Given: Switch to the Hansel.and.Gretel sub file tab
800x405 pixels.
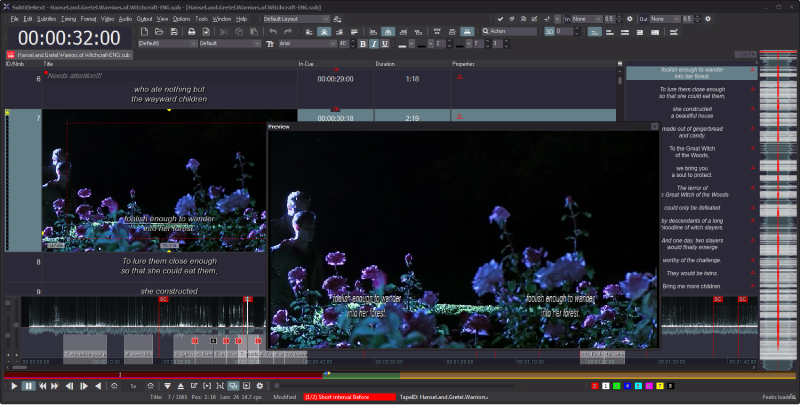Looking at the screenshot, I should (69, 55).
